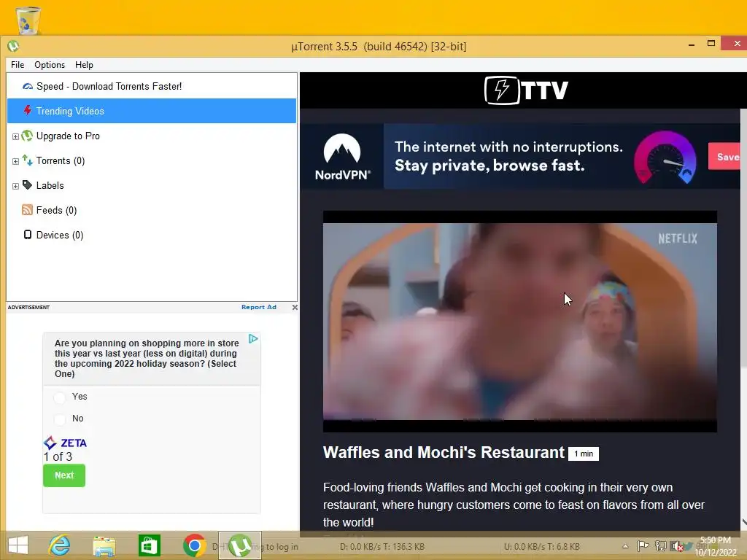Launch Internet Explorer from taskbar
The image size is (747, 560).
tap(60, 545)
